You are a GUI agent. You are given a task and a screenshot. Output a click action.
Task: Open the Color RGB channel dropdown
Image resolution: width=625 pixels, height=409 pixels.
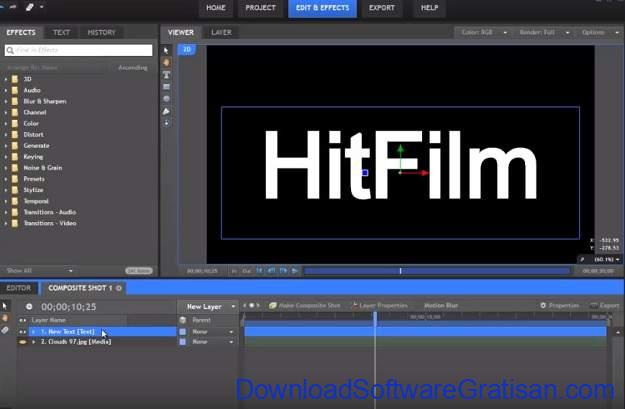point(482,32)
